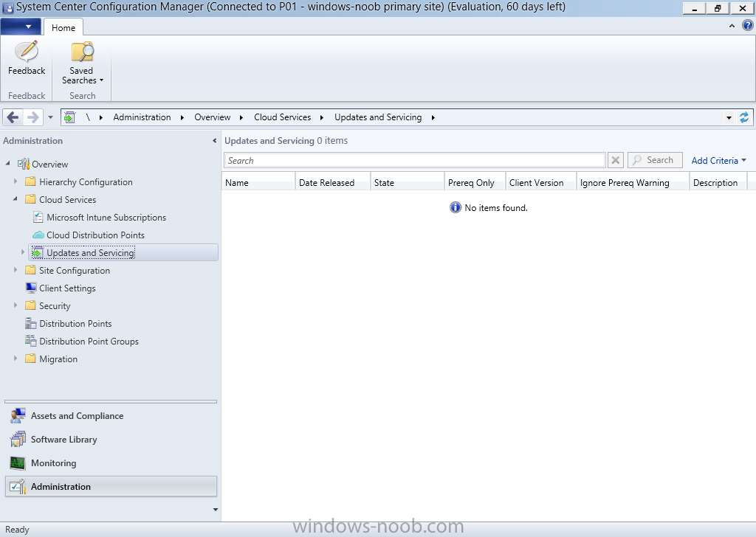Screen dimensions: 756x537
Task: Sort by Prereq Only column header
Action: pyautogui.click(x=475, y=182)
